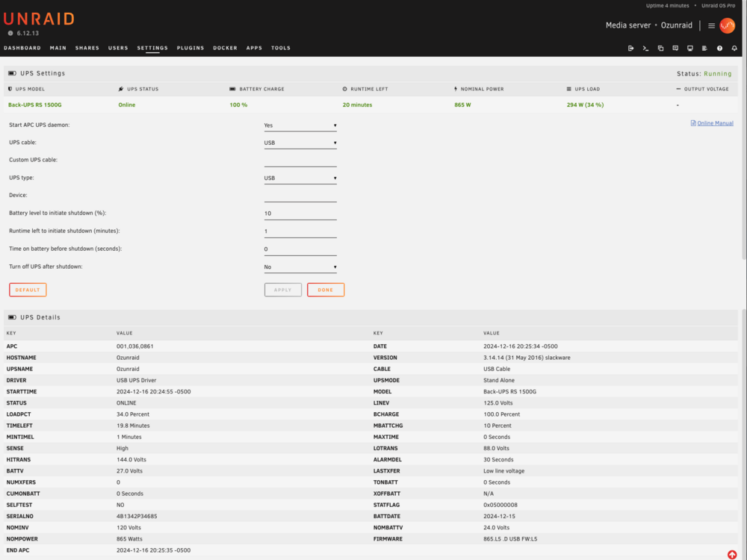Open the web terminal icon
The image size is (747, 560).
(x=645, y=48)
